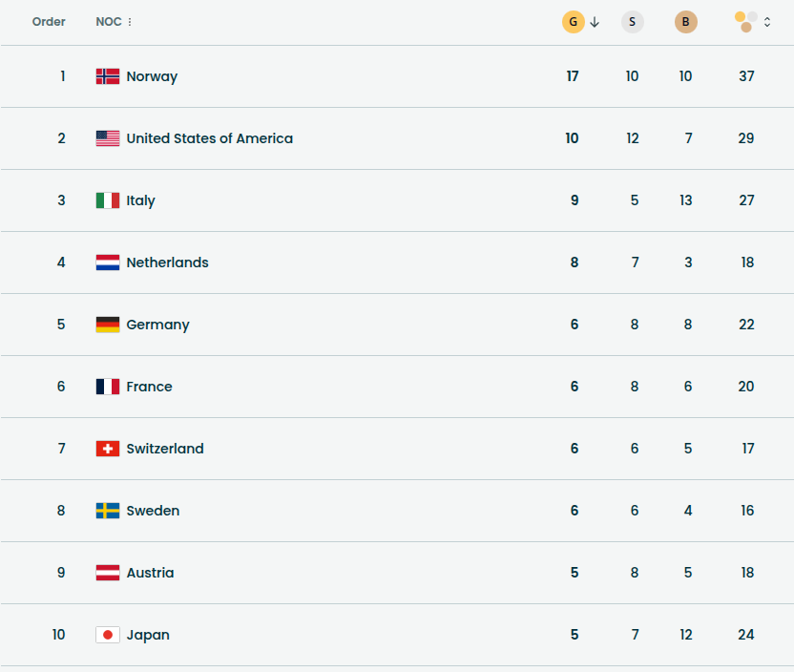
Task: Click the Switzerland flag icon
Action: click(x=108, y=449)
